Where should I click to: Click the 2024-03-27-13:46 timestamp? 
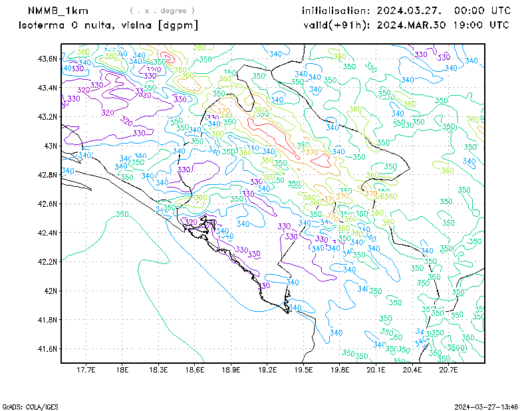click(486, 407)
